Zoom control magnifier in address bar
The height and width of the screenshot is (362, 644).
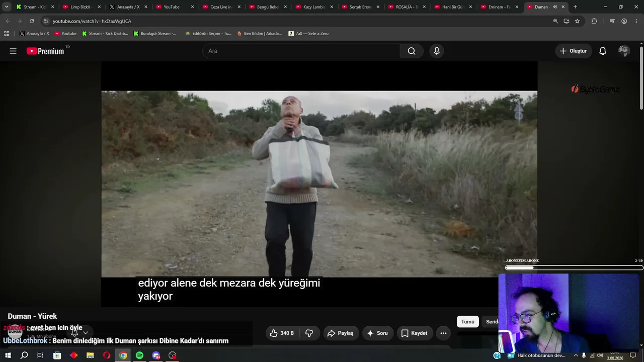pyautogui.click(x=555, y=21)
